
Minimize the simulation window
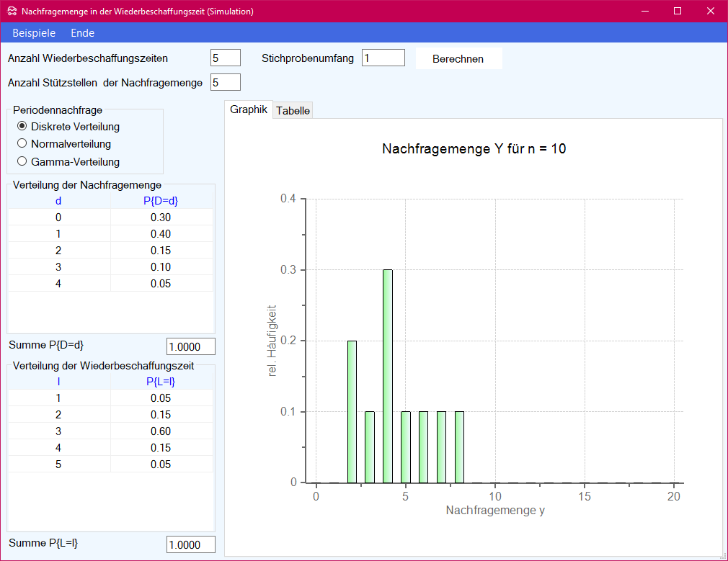click(644, 12)
